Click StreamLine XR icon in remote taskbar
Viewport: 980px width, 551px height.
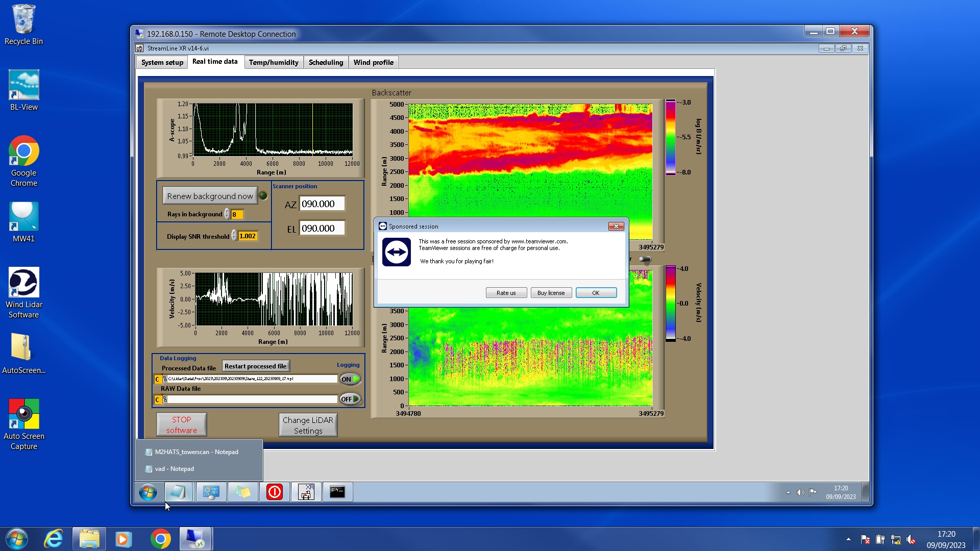click(x=306, y=492)
